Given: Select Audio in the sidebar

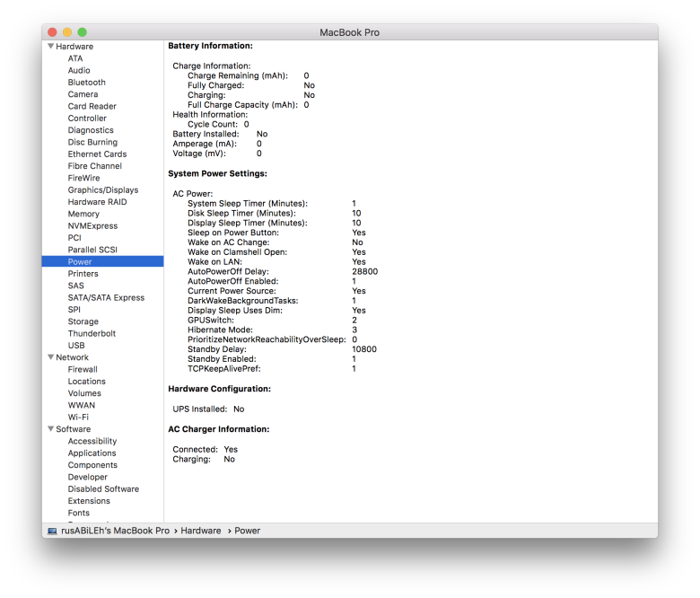Looking at the screenshot, I should [x=79, y=70].
